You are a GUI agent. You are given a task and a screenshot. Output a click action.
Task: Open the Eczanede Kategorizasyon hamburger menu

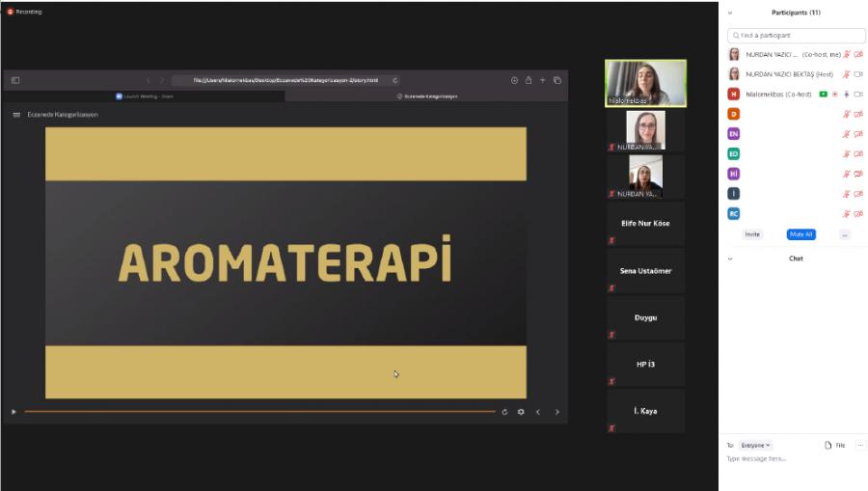click(16, 115)
